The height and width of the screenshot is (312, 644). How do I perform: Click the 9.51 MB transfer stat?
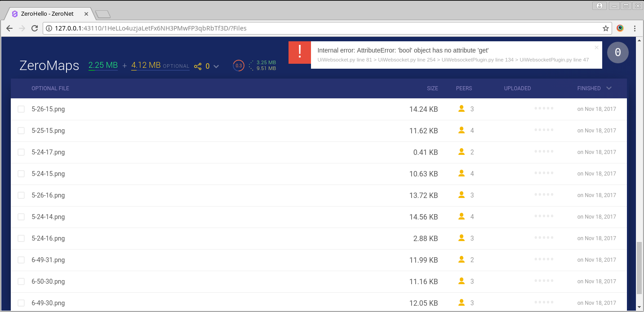[x=266, y=68]
